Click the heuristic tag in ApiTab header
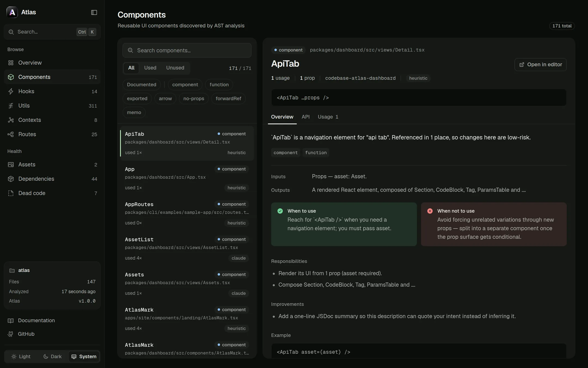 pyautogui.click(x=418, y=78)
